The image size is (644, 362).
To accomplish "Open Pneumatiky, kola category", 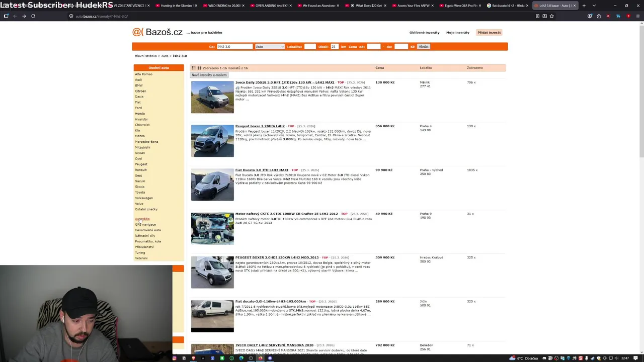I will tap(148, 241).
